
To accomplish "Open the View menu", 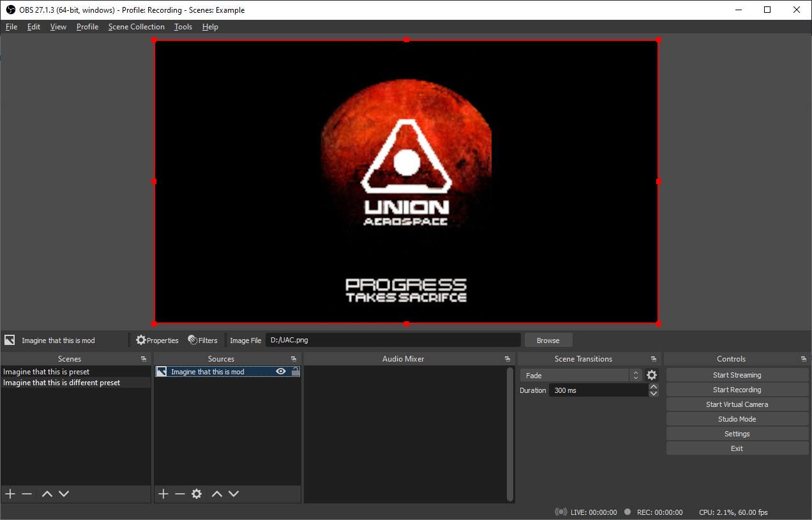I will [58, 27].
